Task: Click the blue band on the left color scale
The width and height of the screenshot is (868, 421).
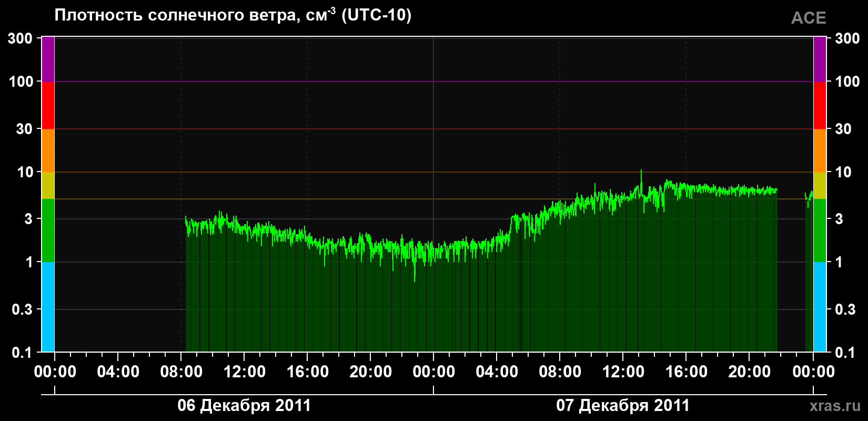Action: (x=48, y=307)
